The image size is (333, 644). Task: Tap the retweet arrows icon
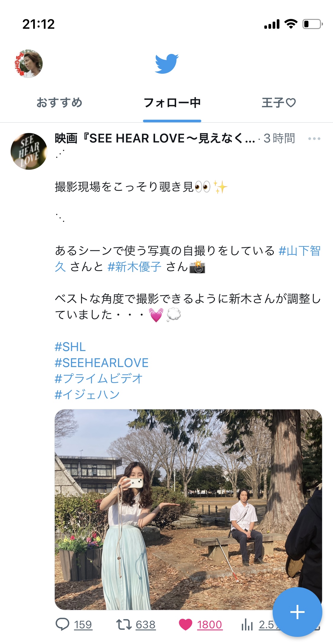point(124,624)
